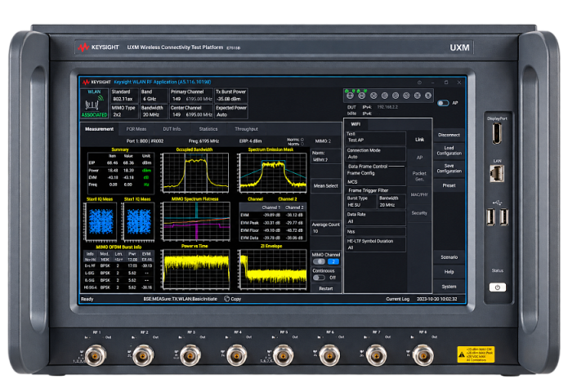568x392 pixels.
Task: Select the second RF port status icon
Action: coord(361,96)
